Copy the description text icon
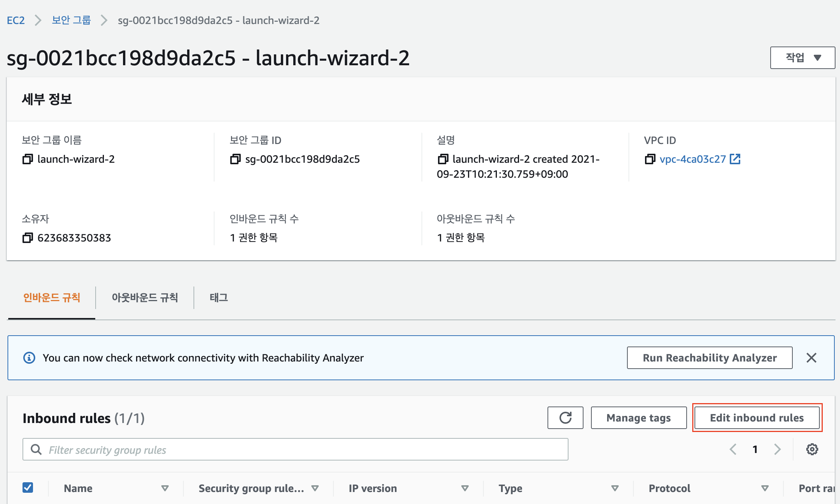Viewport: 840px width, 504px height. click(442, 159)
